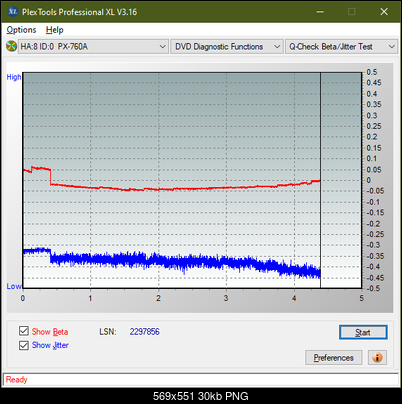
Task: Click the red Beta curve in the graph
Action: pos(173,189)
